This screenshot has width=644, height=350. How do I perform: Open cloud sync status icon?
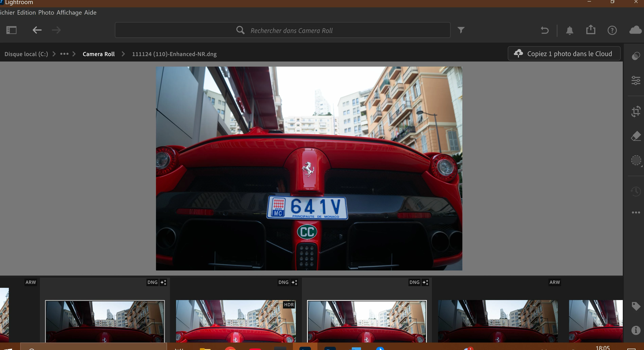coord(635,30)
